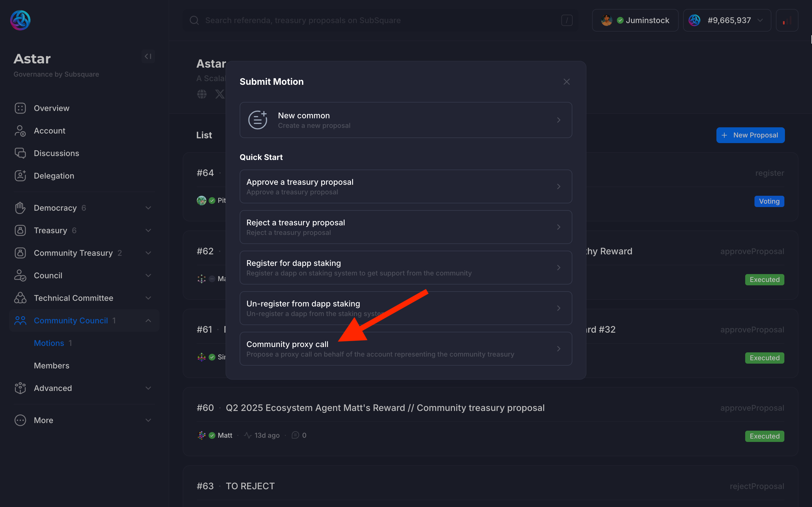Image resolution: width=812 pixels, height=507 pixels.
Task: Select Motions under Community Council
Action: pos(49,343)
